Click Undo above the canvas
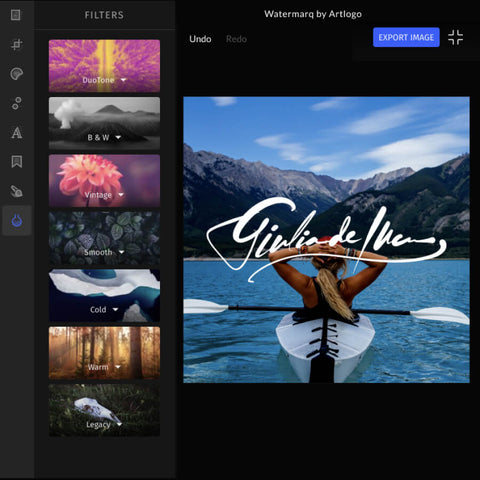 [x=200, y=39]
